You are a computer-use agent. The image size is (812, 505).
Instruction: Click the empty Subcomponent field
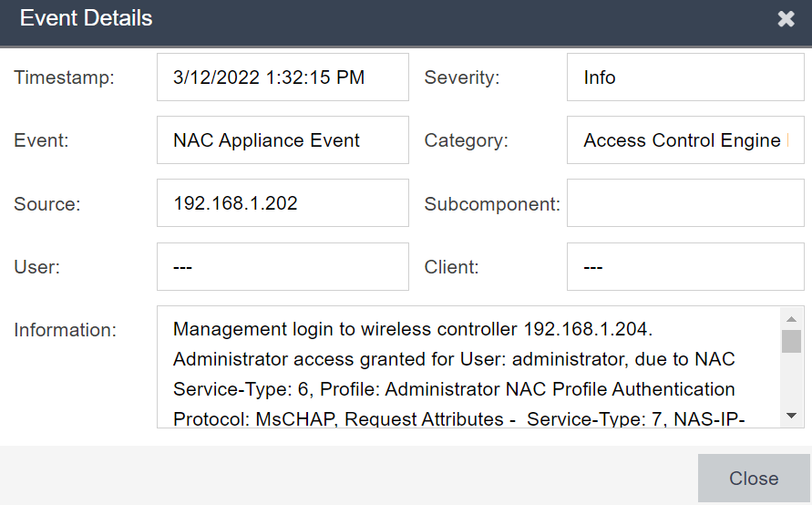685,203
